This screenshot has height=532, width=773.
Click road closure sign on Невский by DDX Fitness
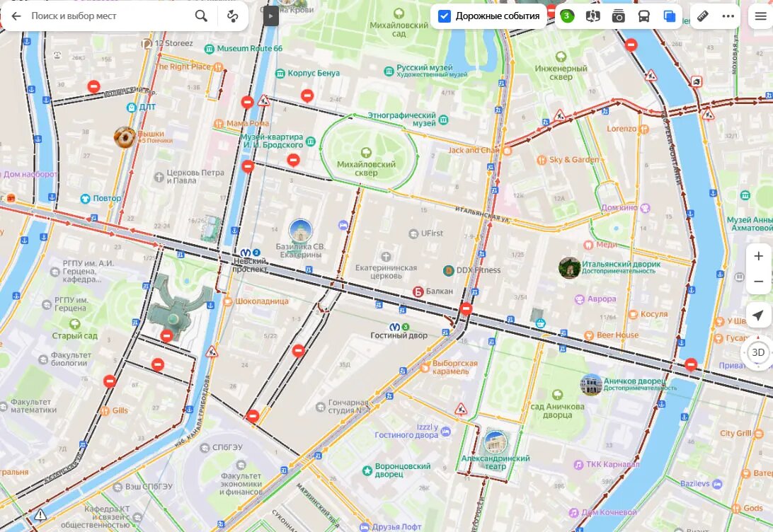[466, 309]
